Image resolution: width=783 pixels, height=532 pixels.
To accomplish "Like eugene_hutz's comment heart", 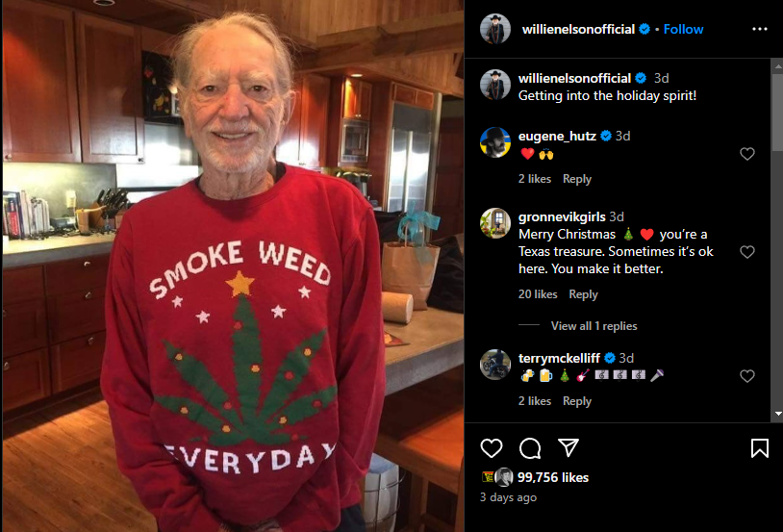I will (747, 154).
